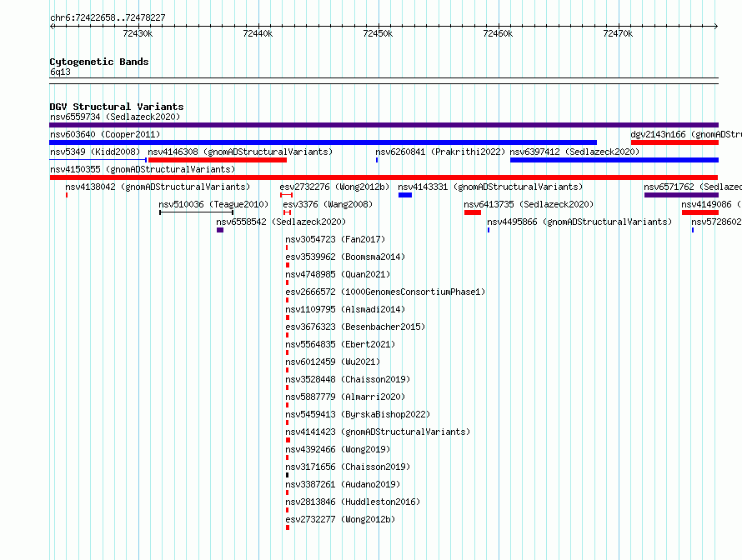
Task: Select the purple nsv6559734 variant bar
Action: (x=384, y=125)
